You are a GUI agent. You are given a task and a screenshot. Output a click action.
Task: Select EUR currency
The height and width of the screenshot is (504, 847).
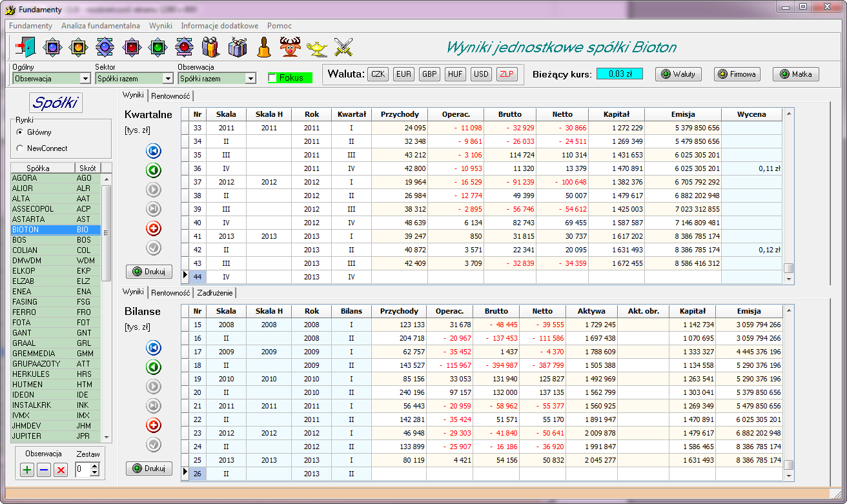click(x=404, y=74)
